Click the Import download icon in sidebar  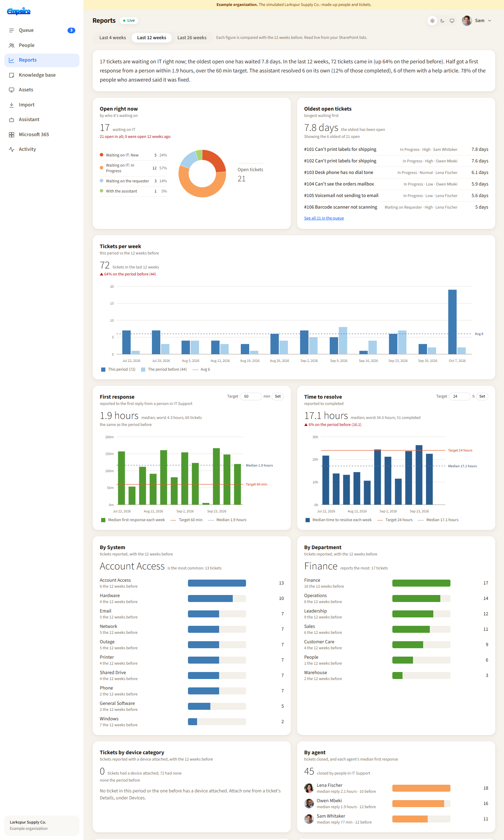tap(12, 105)
